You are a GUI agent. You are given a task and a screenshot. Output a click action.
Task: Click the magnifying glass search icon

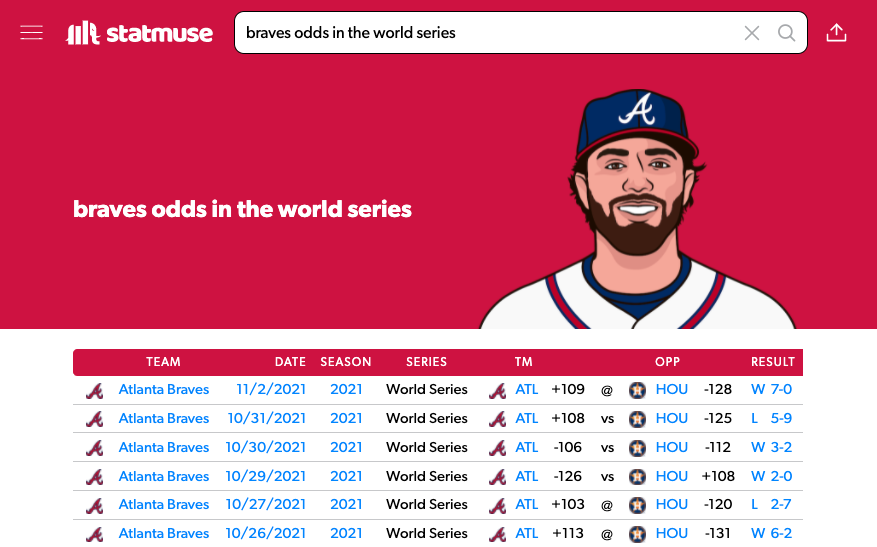click(786, 33)
